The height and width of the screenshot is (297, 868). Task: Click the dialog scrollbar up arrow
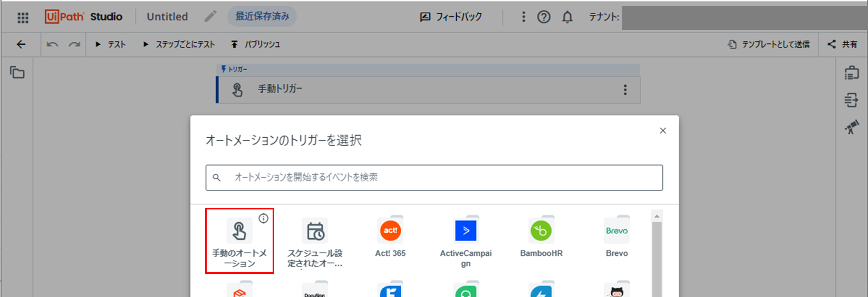pos(657,216)
